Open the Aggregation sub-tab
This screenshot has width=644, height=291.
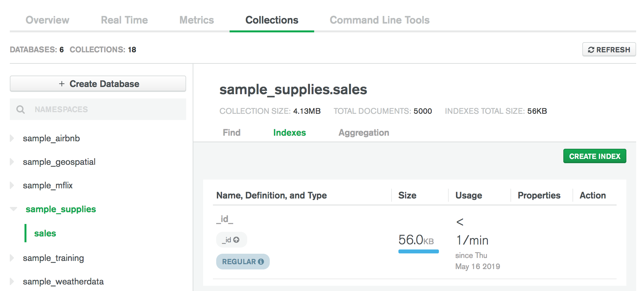tap(363, 132)
